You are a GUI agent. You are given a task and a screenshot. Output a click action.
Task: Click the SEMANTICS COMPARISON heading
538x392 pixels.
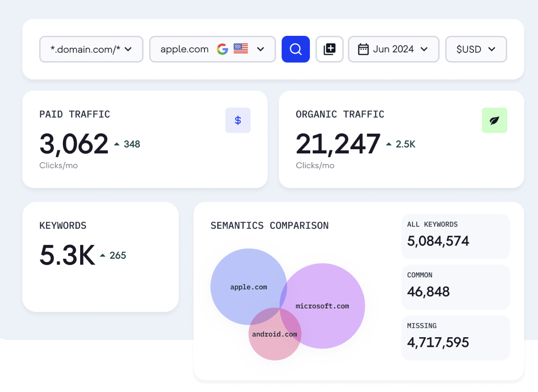tap(269, 226)
